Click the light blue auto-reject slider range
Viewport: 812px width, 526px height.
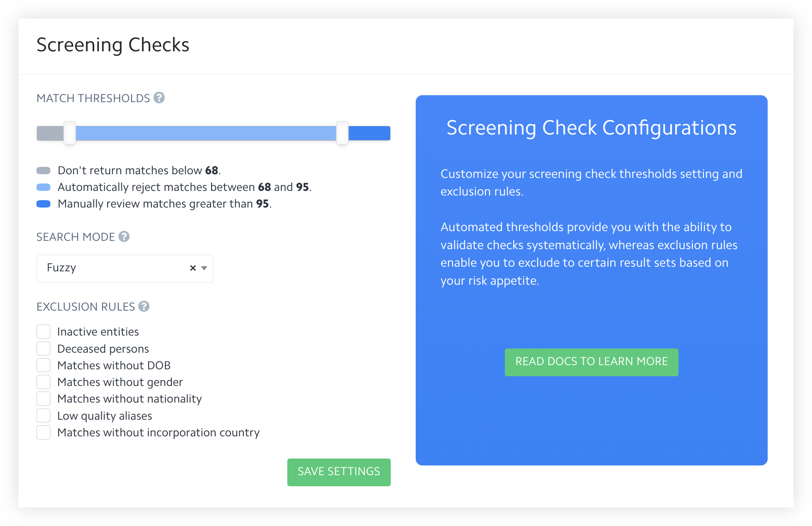[206, 133]
